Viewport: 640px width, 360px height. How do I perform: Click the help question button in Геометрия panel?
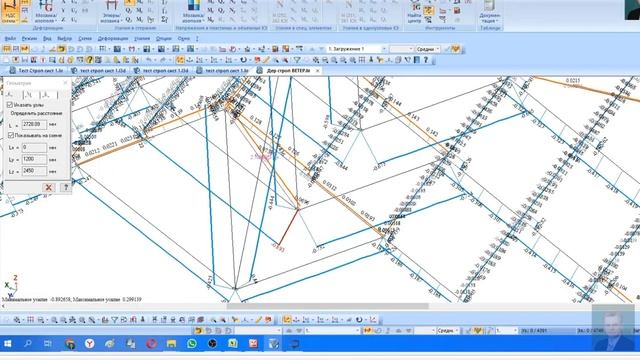coord(65,187)
